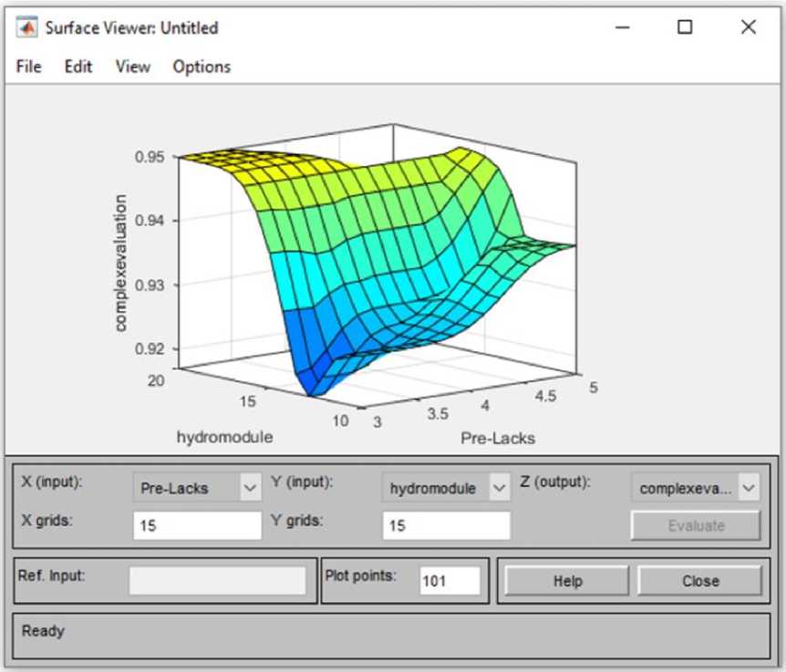Screen dimensions: 786x672
Task: Click the 'Plot points:' label
Action: tap(360, 575)
